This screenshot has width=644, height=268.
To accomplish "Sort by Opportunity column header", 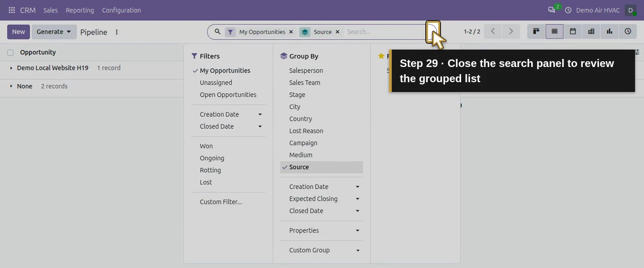I will 38,52.
